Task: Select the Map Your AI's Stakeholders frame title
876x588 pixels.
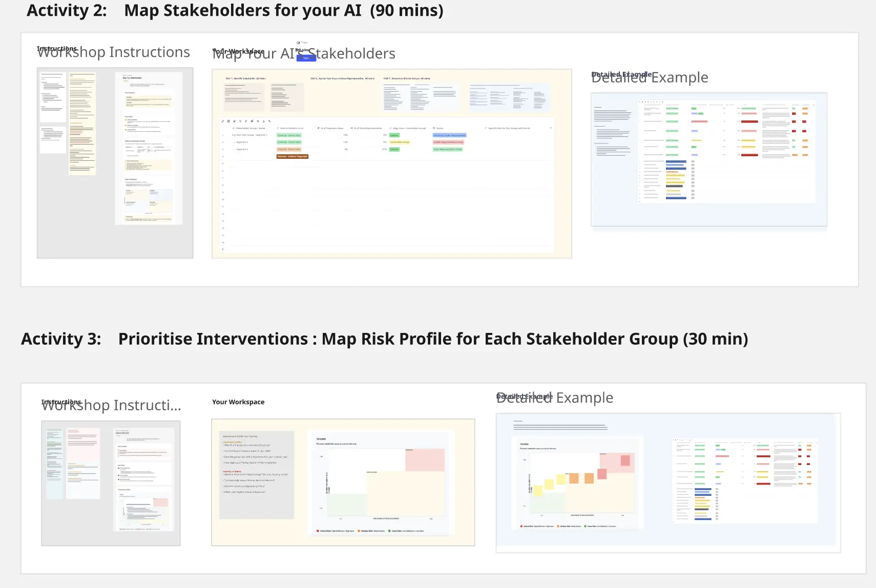Action: point(304,54)
